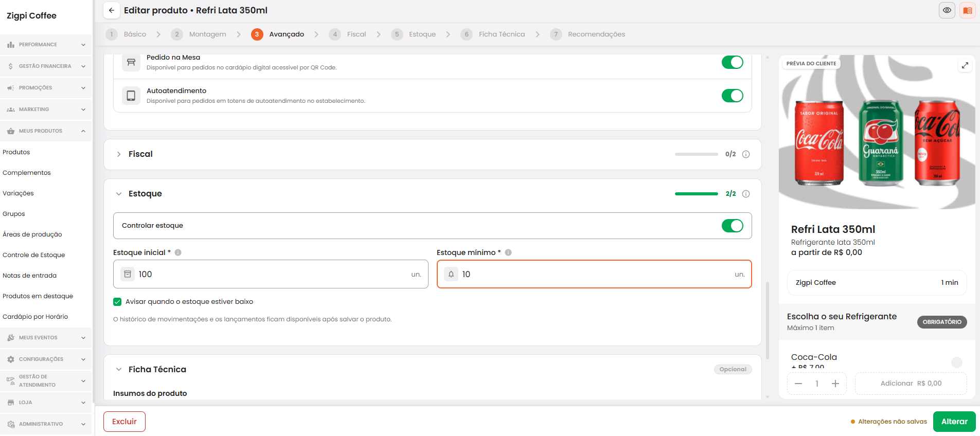The image size is (980, 436).
Task: Click the soda cans product image
Action: tap(877, 132)
